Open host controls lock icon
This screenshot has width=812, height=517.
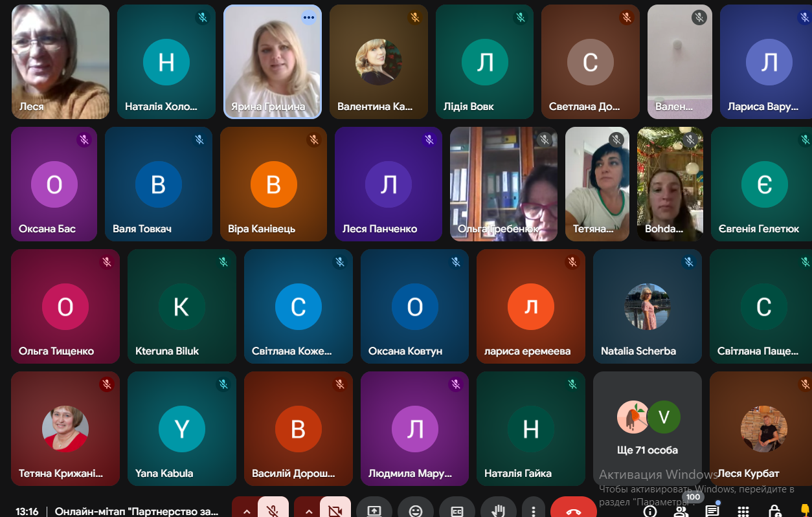point(774,511)
